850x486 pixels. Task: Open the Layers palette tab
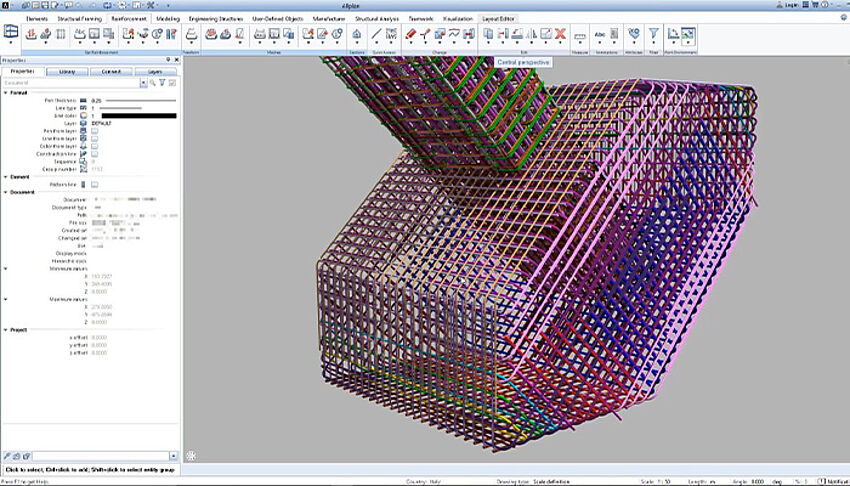pos(155,72)
